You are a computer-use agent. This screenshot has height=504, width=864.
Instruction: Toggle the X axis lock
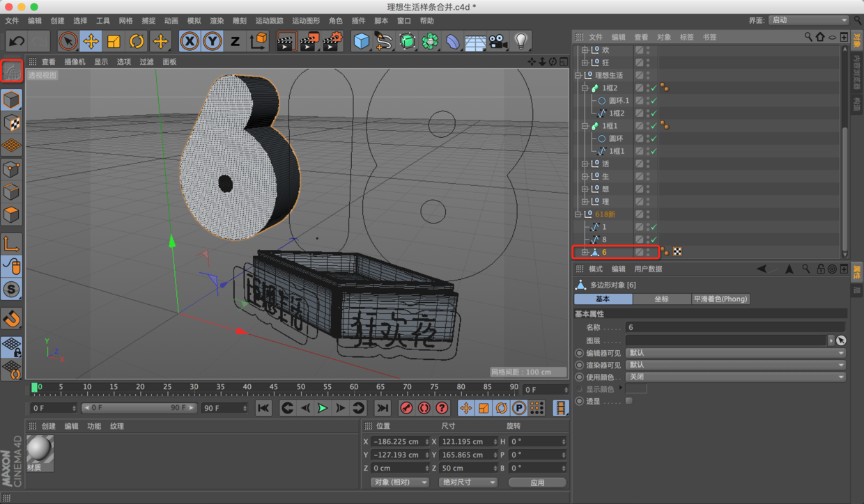pos(189,41)
